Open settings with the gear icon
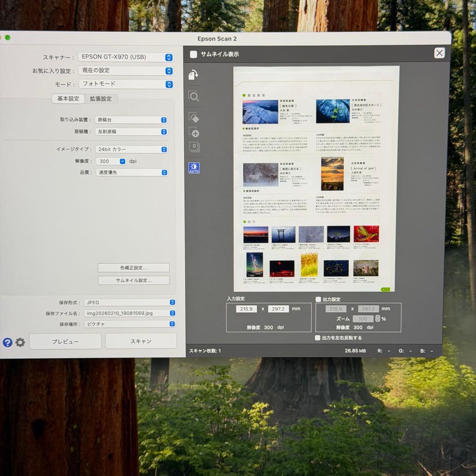476x476 pixels. 20,342
